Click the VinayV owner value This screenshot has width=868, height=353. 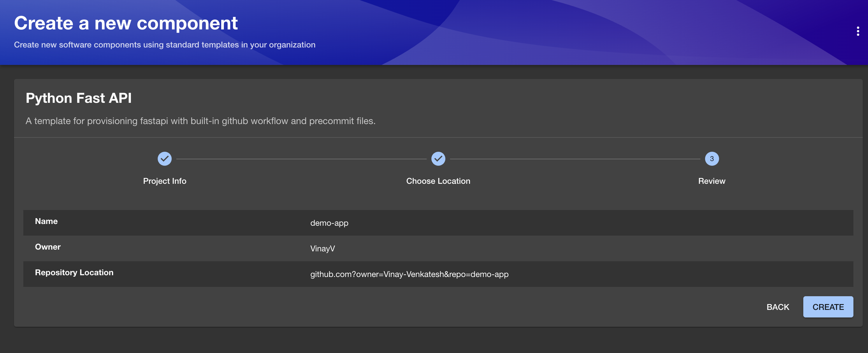pos(322,248)
